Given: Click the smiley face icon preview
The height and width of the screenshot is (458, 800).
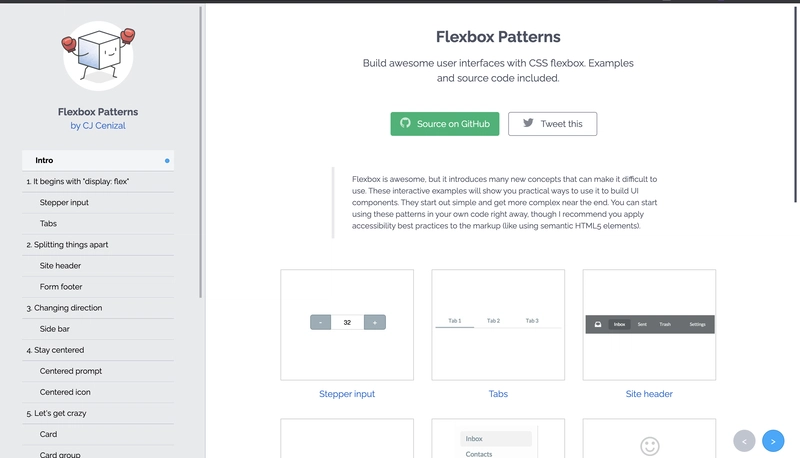Looking at the screenshot, I should click(650, 446).
